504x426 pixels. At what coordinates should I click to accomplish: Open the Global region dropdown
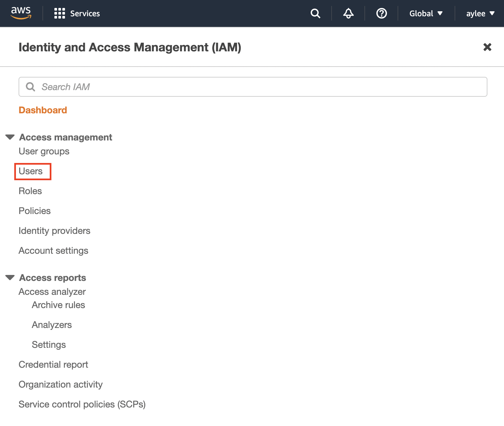pyautogui.click(x=426, y=14)
